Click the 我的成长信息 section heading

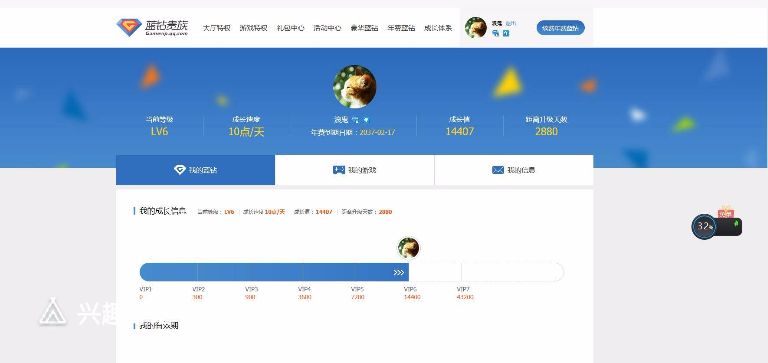point(163,211)
